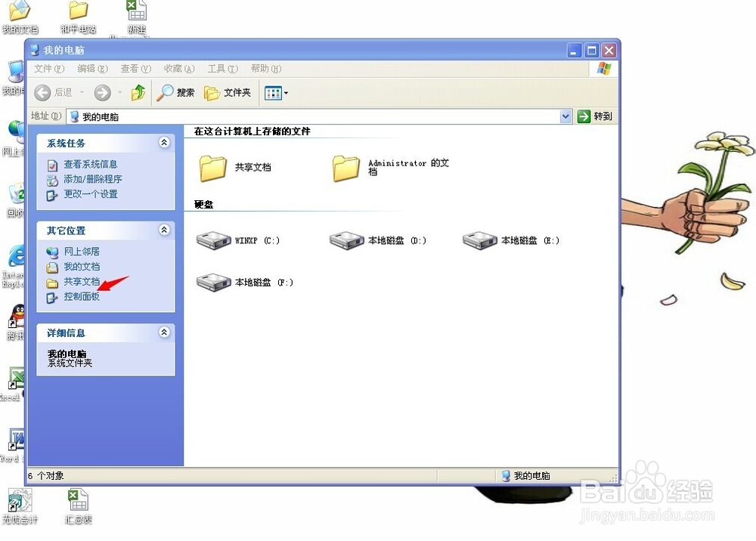Click the Go (转到) button
Viewport: 756px width, 541px height.
[595, 116]
